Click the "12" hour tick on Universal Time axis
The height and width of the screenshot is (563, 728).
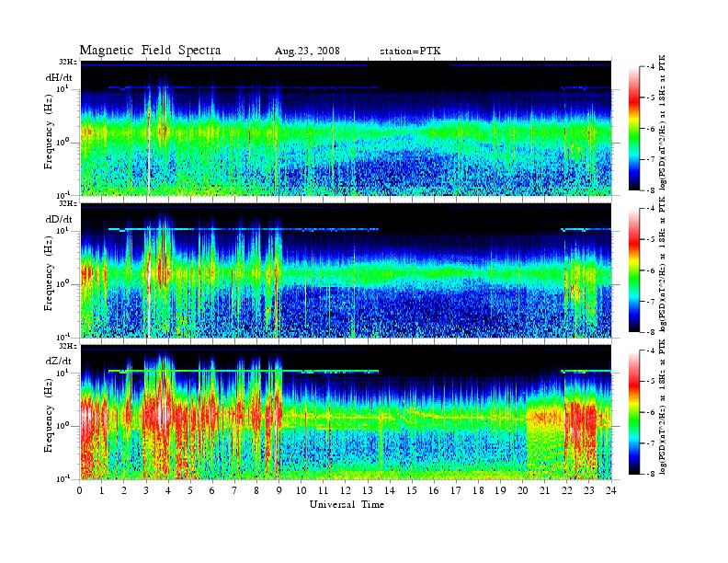346,490
